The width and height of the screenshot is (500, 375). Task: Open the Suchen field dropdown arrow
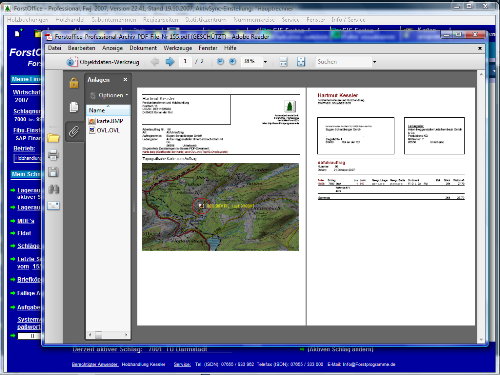(x=374, y=62)
